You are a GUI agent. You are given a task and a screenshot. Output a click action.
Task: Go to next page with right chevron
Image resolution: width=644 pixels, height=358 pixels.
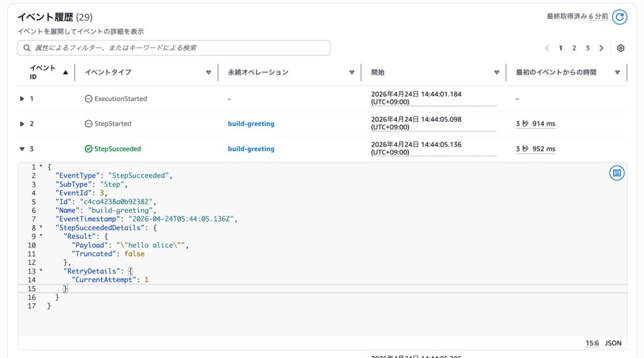601,48
